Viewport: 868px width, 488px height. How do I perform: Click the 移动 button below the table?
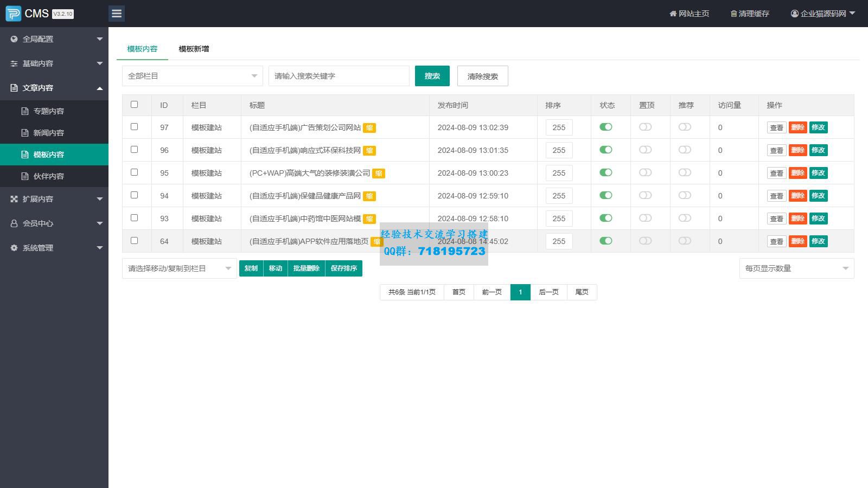(x=276, y=268)
